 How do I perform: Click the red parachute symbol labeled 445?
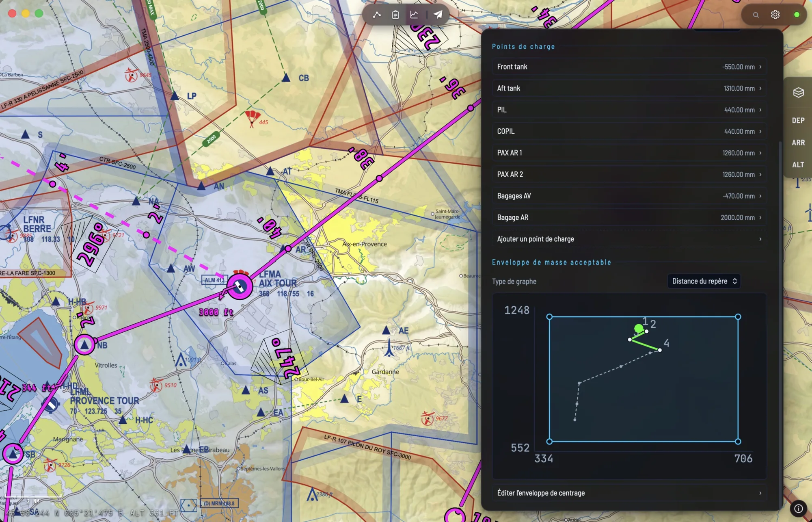coord(252,118)
